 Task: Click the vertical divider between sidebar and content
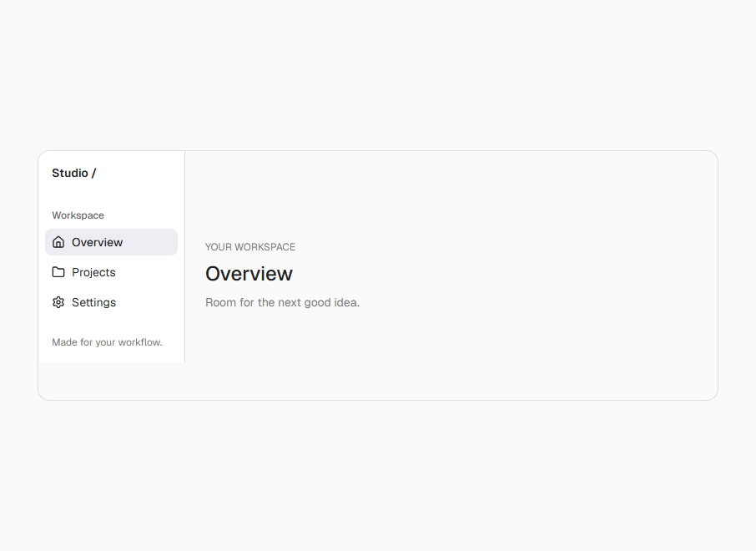pos(184,256)
